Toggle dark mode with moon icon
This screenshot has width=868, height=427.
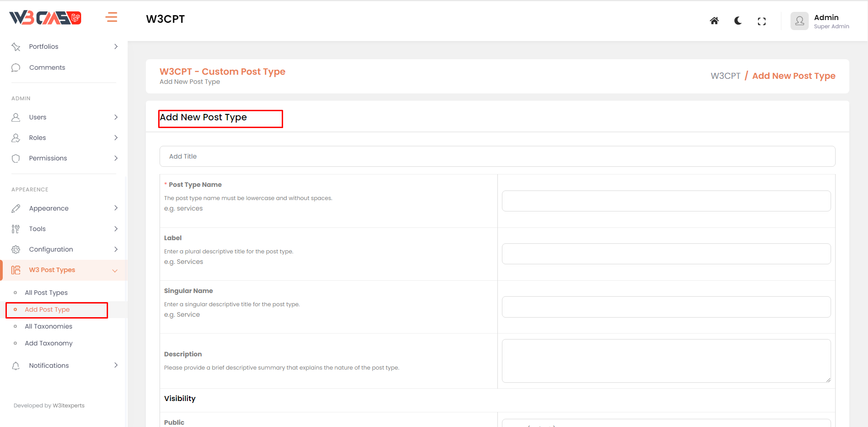pyautogui.click(x=738, y=21)
